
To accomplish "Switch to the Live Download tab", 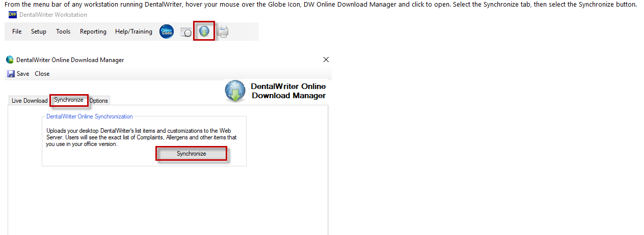I will pos(30,101).
